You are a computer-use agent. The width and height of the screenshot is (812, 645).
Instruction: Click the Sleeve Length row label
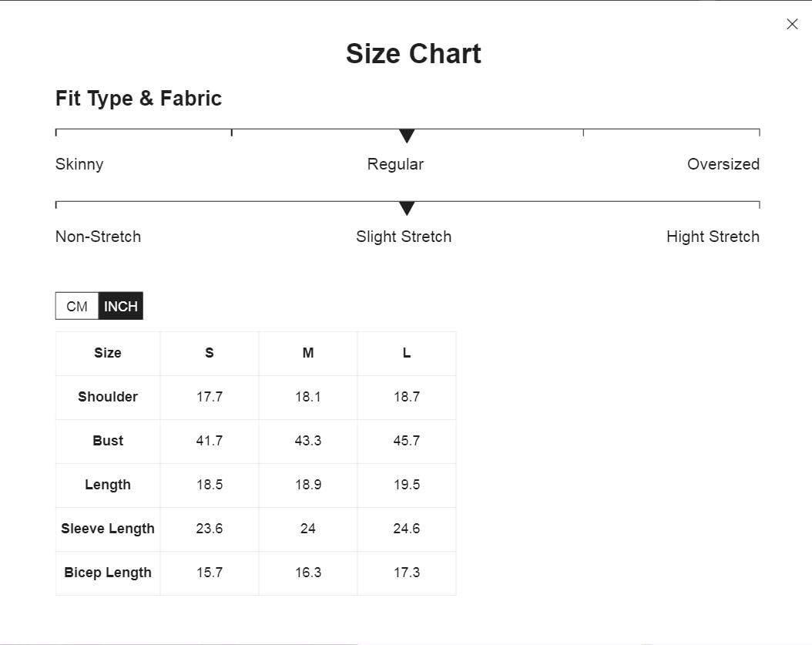pos(108,529)
